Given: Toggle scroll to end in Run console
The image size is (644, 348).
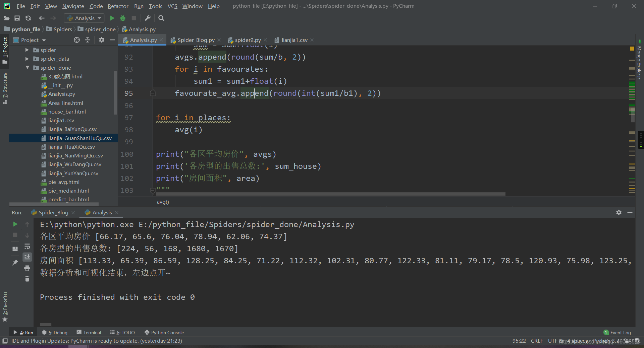Looking at the screenshot, I should 27,257.
